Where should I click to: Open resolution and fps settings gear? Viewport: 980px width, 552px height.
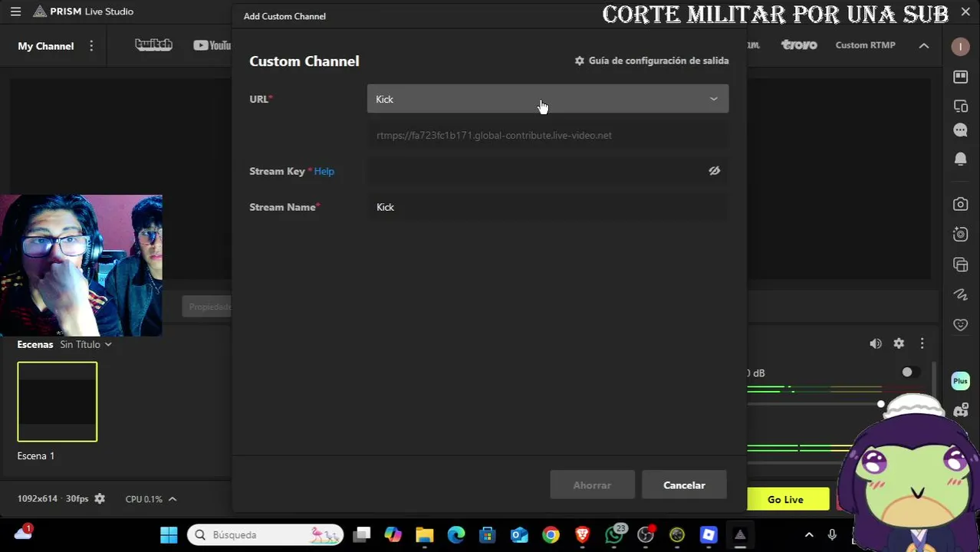pos(100,499)
